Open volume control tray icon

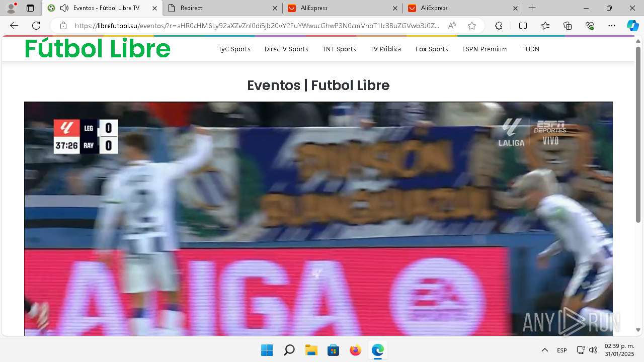coord(593,350)
